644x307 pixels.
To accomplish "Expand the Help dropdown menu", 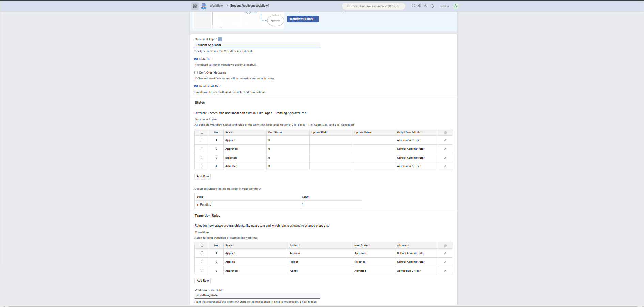I will tap(444, 6).
